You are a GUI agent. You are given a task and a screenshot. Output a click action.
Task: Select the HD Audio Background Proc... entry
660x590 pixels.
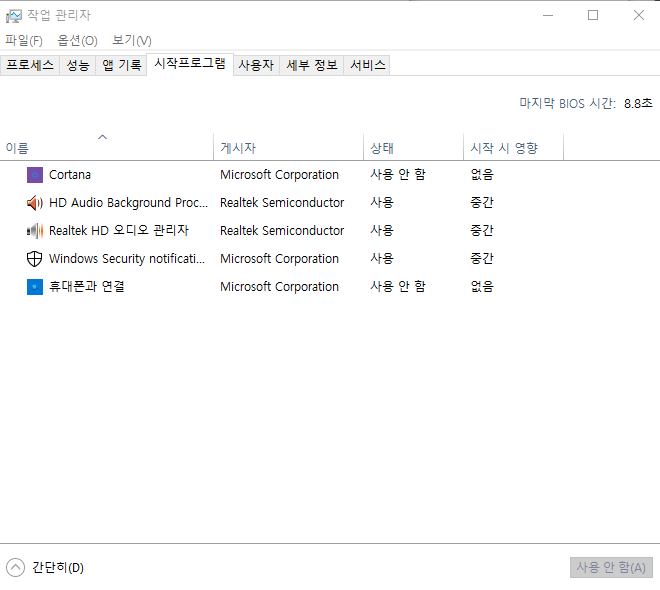(128, 203)
